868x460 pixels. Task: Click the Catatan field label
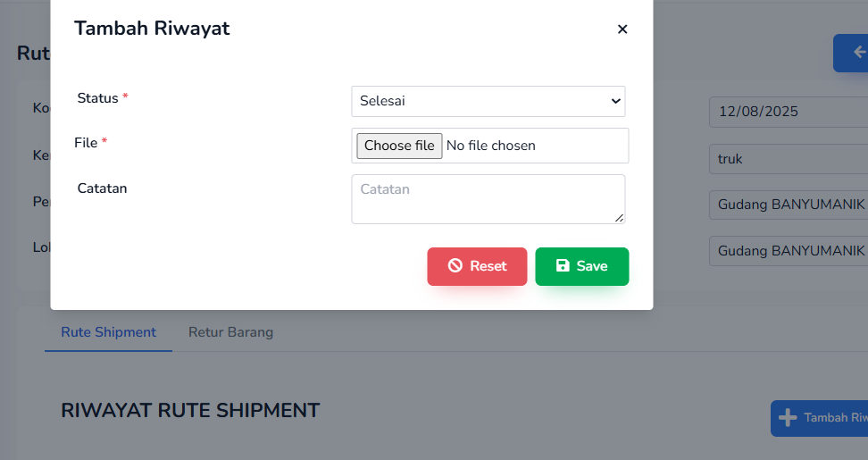pyautogui.click(x=102, y=188)
